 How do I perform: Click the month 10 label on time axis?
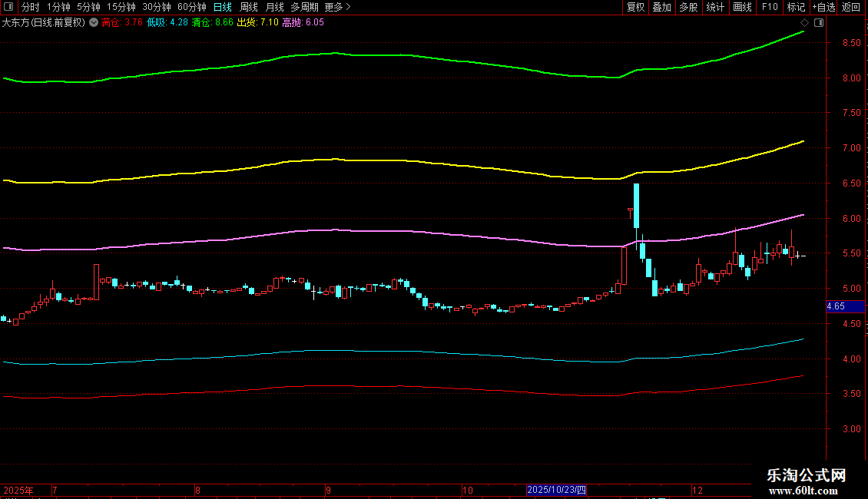tap(468, 490)
